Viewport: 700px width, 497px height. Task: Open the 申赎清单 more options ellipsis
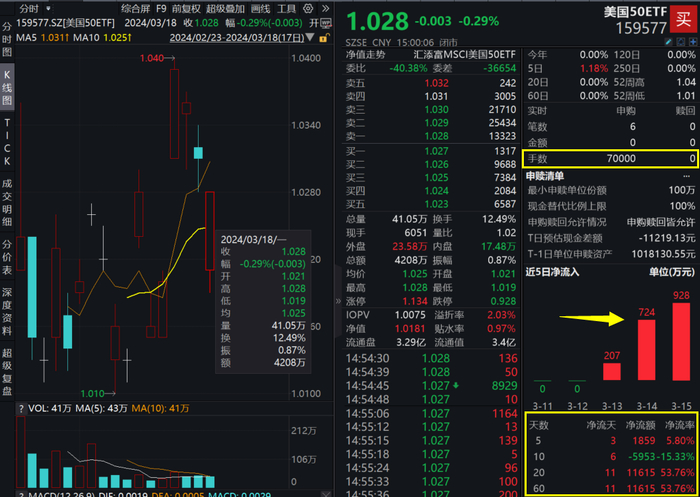(x=687, y=176)
